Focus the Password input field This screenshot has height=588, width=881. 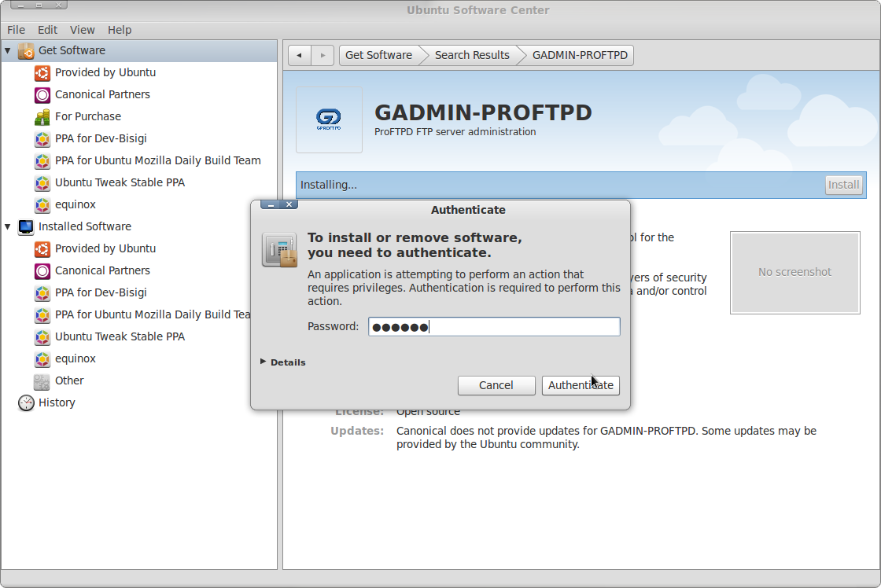[x=494, y=327]
